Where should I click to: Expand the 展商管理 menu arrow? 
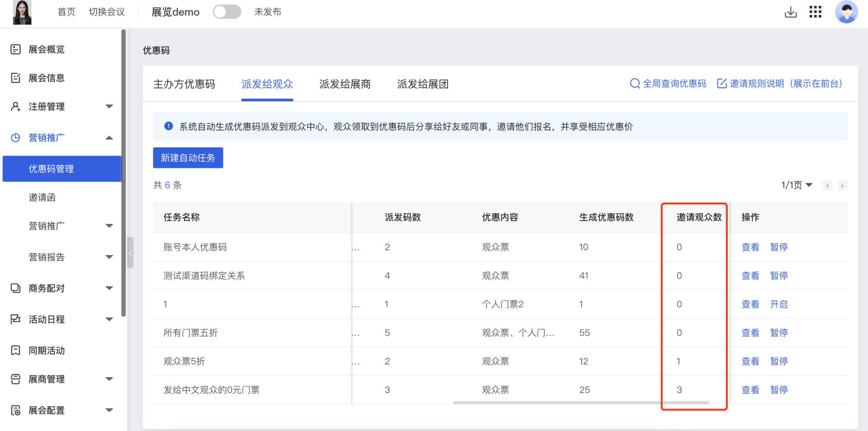(x=109, y=379)
